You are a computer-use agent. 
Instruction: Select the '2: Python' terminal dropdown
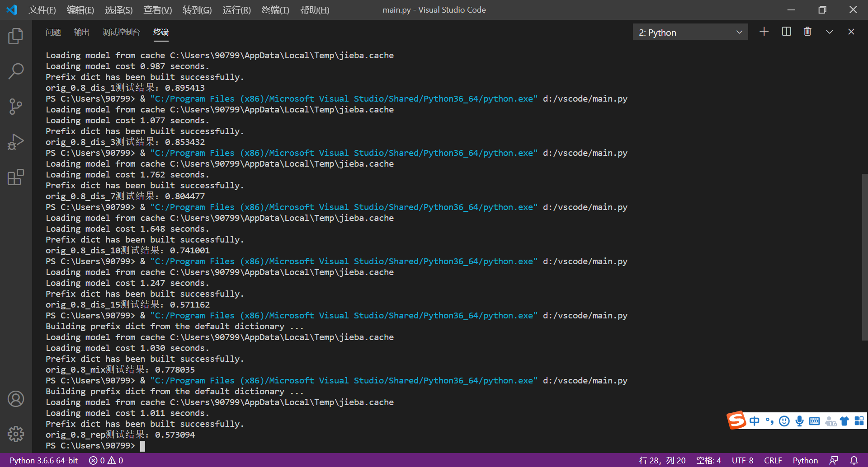690,32
